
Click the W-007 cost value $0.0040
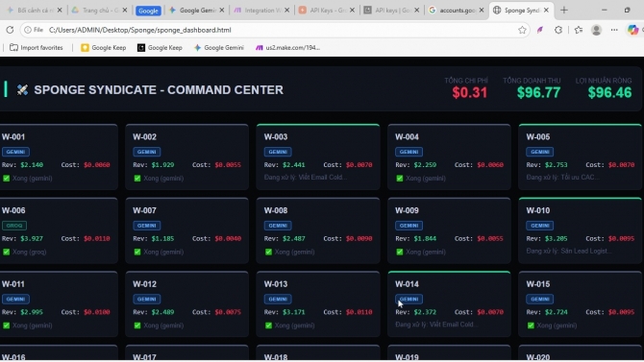point(228,238)
